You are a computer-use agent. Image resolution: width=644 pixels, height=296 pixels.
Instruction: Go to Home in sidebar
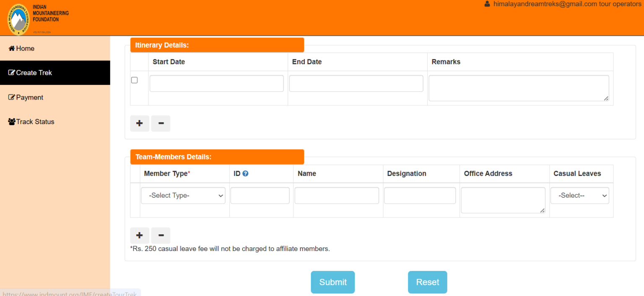[x=55, y=48]
